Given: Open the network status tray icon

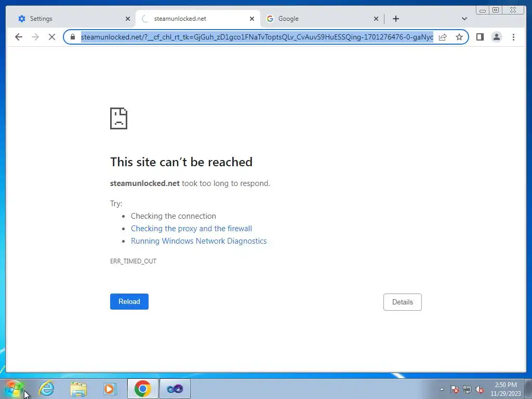Looking at the screenshot, I should [467, 389].
